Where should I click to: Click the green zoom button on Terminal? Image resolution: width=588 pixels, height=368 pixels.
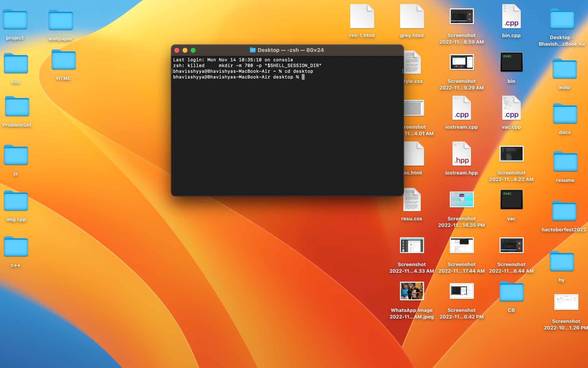(193, 50)
